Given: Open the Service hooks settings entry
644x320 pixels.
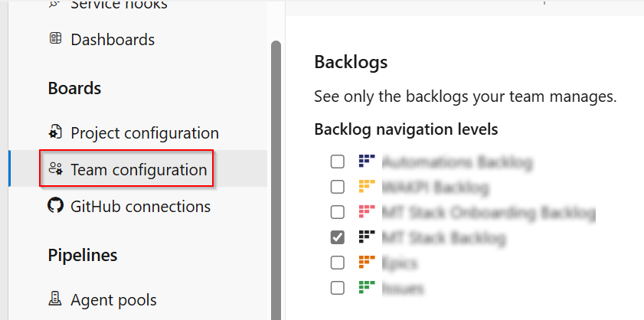Looking at the screenshot, I should pos(119,5).
